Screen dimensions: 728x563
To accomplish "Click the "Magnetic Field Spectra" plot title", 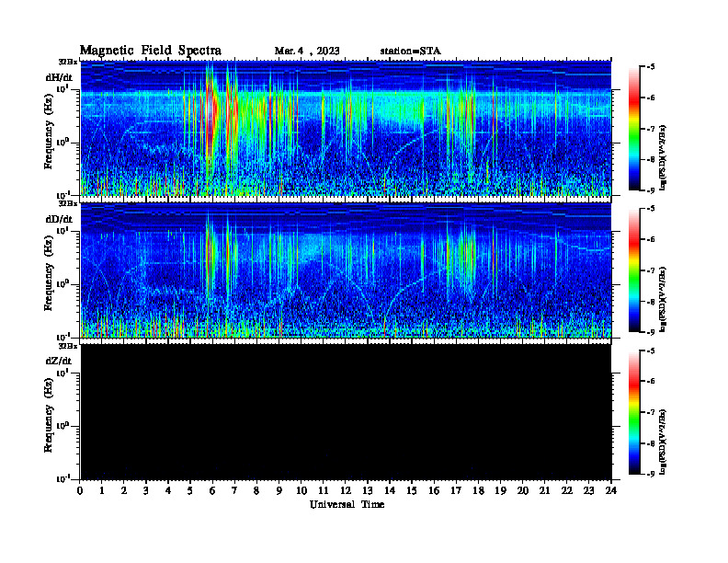I will click(151, 51).
